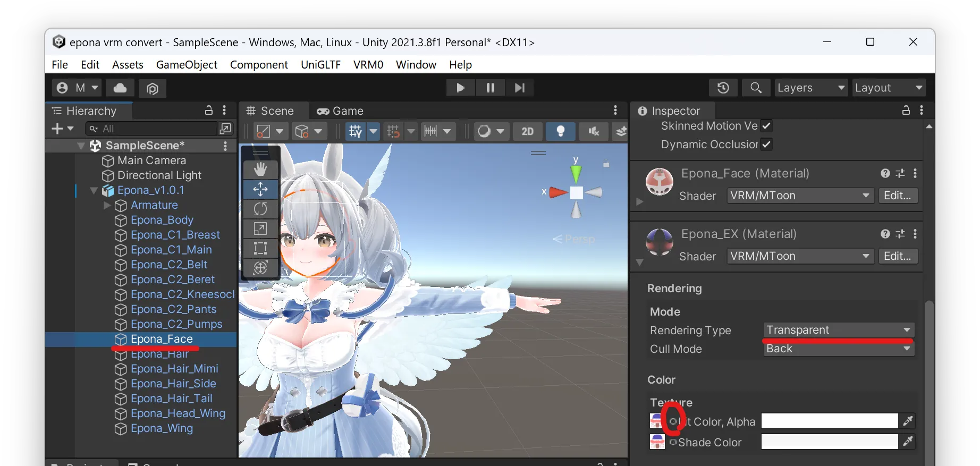Open Inspector panel more options

click(922, 110)
